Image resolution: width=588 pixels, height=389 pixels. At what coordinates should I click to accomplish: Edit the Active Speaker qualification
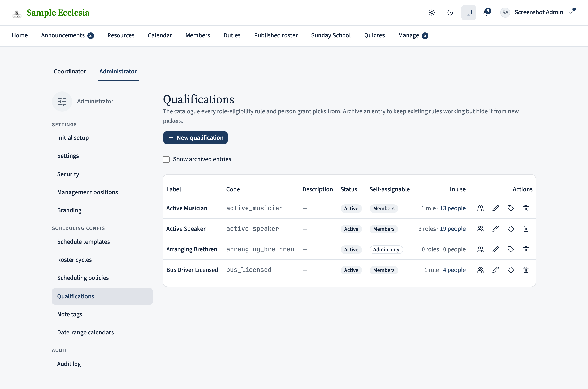(x=495, y=229)
